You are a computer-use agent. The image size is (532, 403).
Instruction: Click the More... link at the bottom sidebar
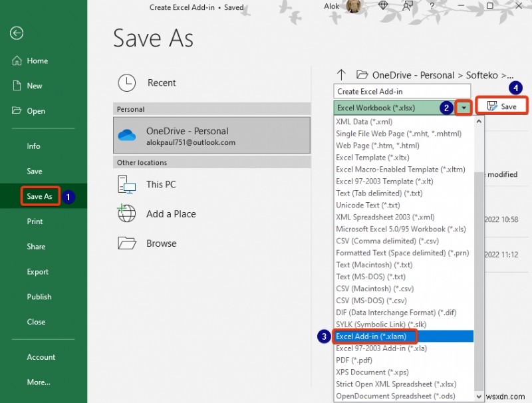click(x=39, y=382)
